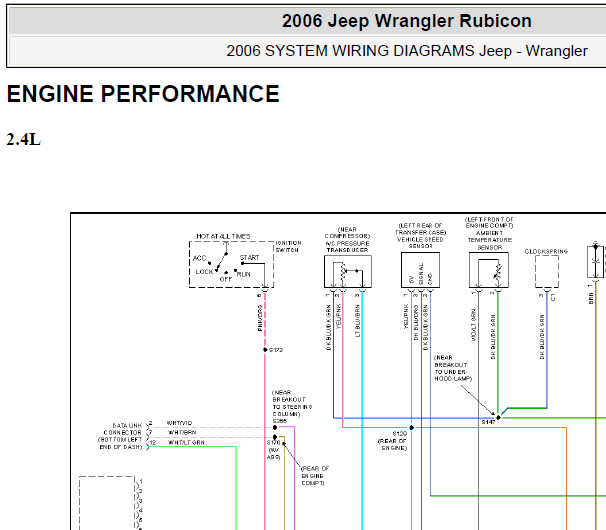Click the "WHT/LT GRN" wire label

coord(186,443)
